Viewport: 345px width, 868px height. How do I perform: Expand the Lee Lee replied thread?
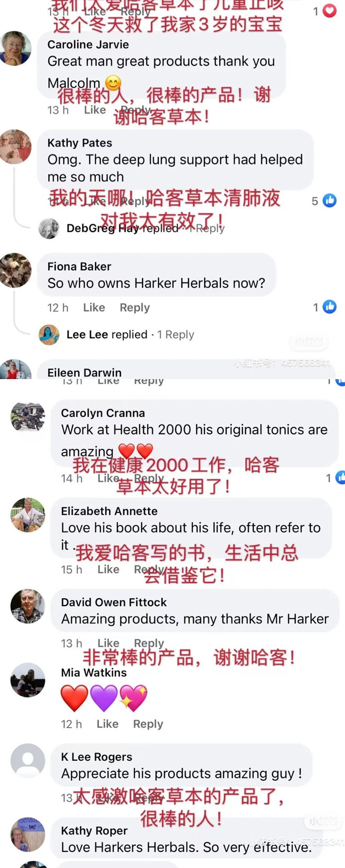click(x=130, y=335)
